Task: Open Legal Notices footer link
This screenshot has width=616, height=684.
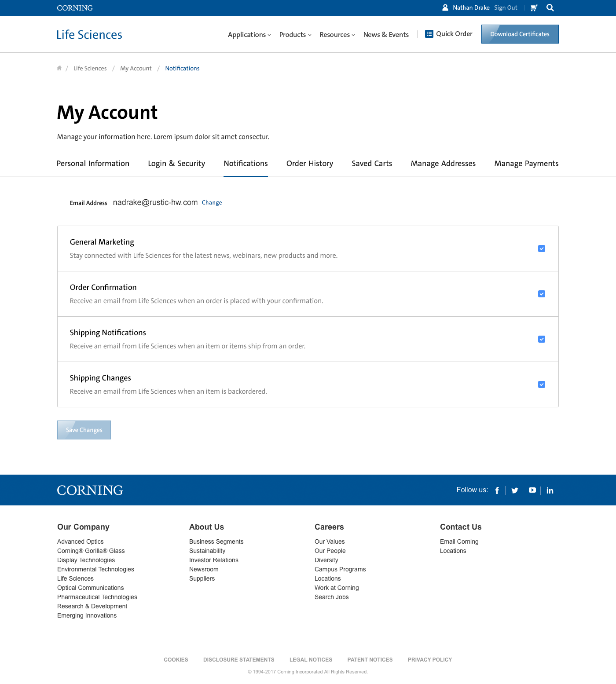Action: 311,660
